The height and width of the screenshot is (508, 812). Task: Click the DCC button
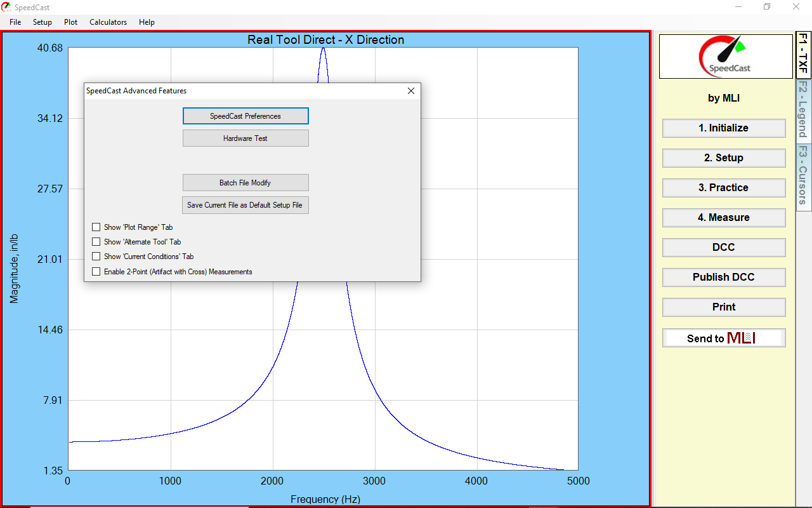(724, 248)
